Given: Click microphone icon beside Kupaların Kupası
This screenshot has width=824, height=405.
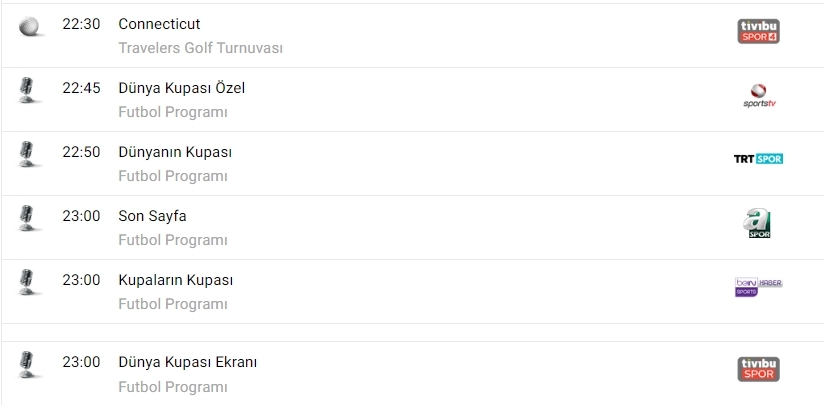Looking at the screenshot, I should click(28, 282).
